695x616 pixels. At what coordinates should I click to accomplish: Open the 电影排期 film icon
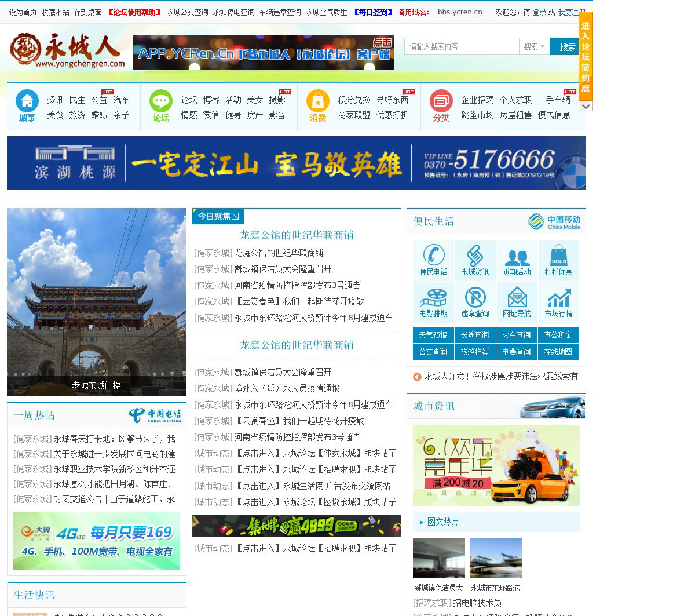(434, 297)
